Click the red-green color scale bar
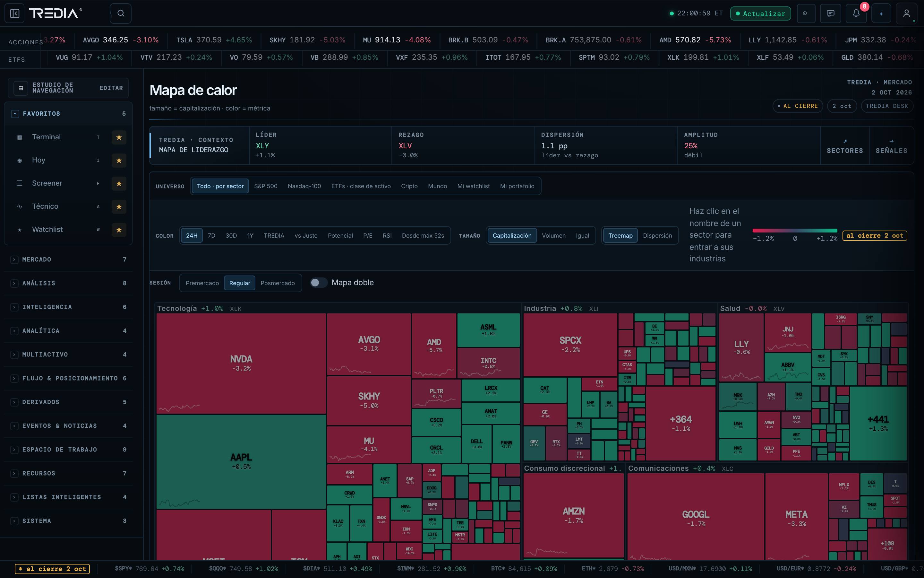924x578 pixels. [795, 231]
